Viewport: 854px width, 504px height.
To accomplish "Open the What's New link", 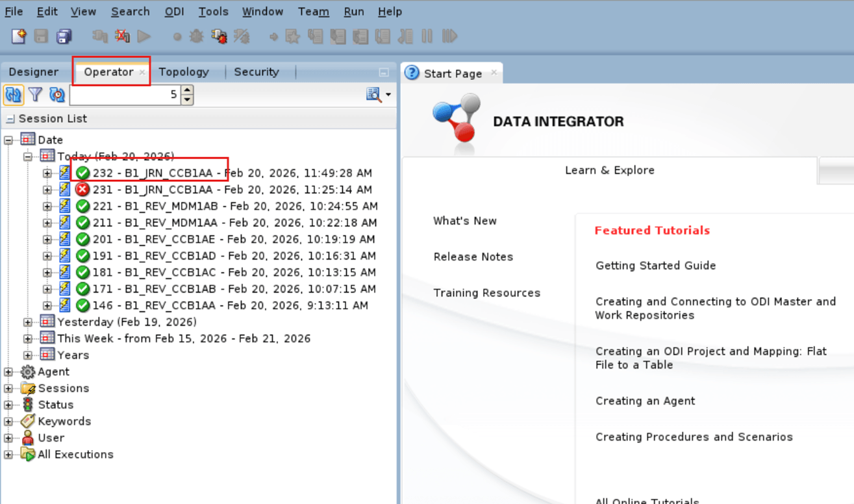I will click(x=465, y=221).
